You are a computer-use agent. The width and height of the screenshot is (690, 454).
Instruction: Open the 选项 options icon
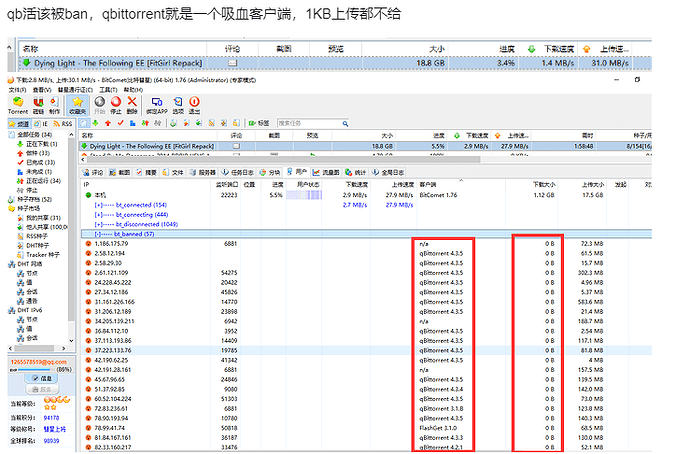[178, 104]
